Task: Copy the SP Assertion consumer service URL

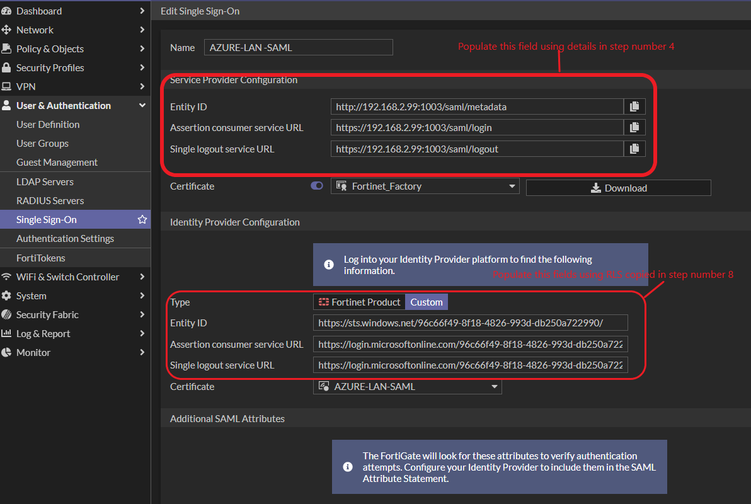Action: point(635,127)
